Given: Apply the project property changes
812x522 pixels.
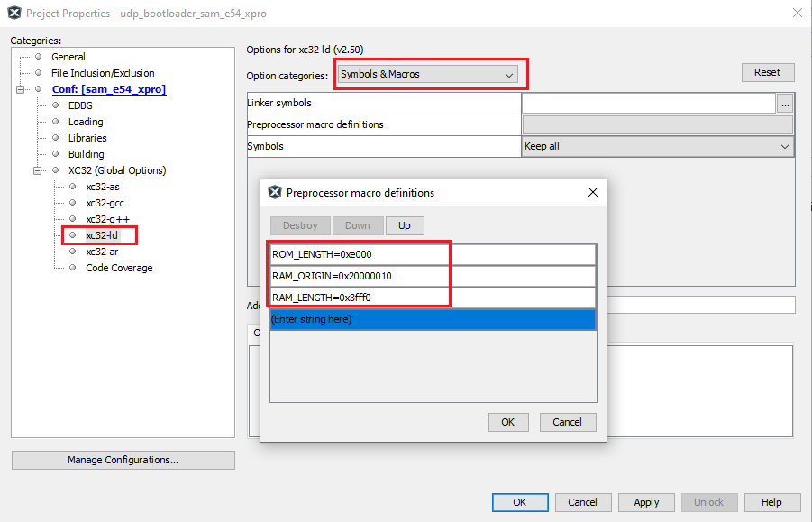Looking at the screenshot, I should coord(646,502).
